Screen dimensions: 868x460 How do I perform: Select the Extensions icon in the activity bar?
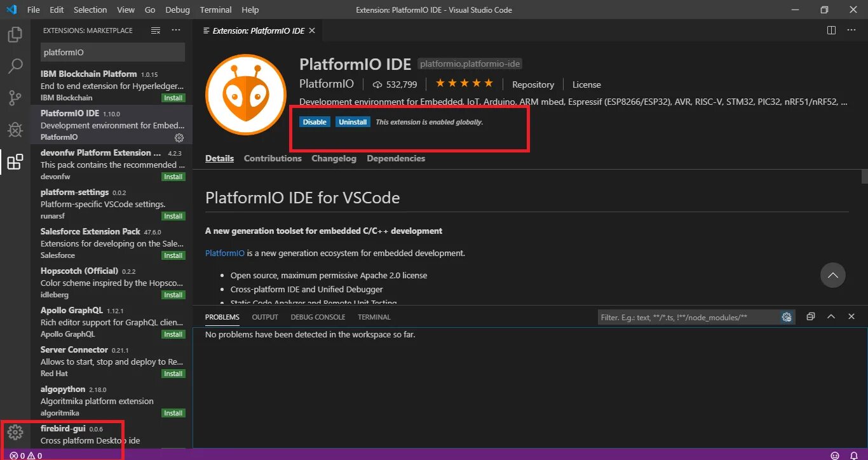click(x=15, y=162)
